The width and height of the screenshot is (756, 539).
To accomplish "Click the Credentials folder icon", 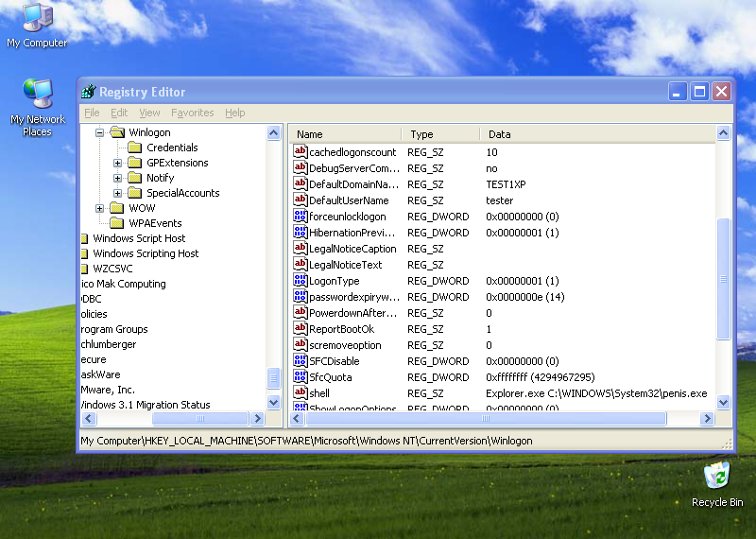I will click(135, 148).
